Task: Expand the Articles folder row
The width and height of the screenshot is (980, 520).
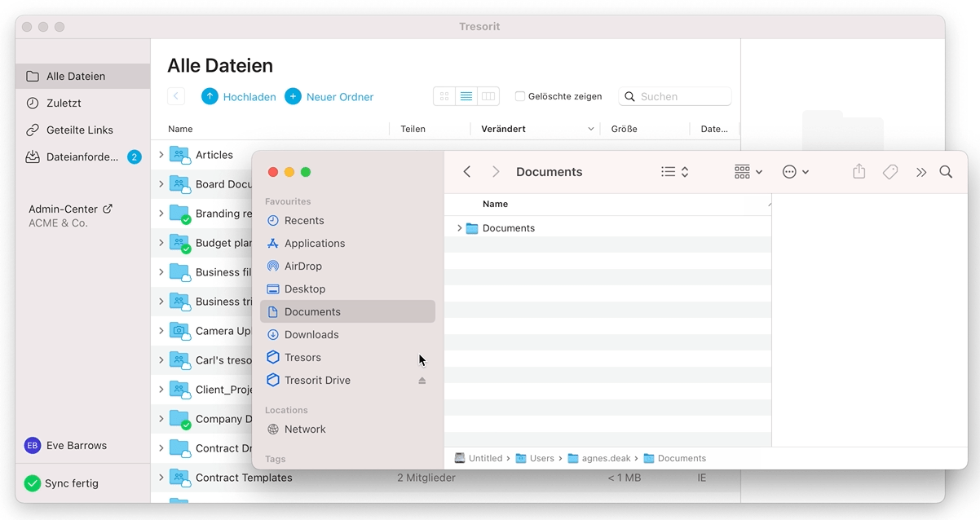Action: [161, 155]
